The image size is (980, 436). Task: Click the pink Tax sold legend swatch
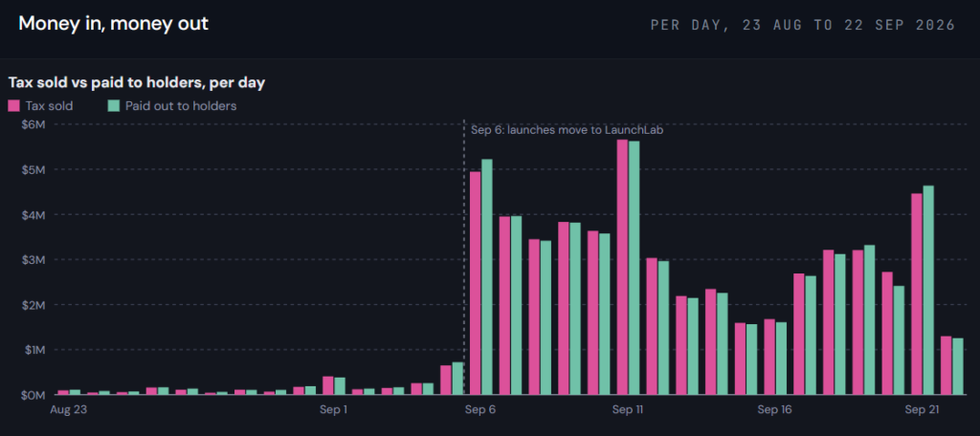[x=13, y=105]
